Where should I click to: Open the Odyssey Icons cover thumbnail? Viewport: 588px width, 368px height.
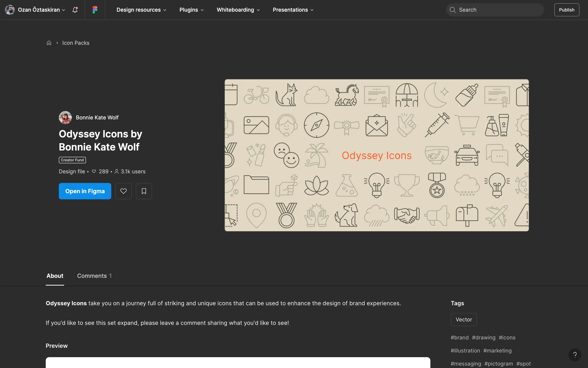(x=377, y=155)
